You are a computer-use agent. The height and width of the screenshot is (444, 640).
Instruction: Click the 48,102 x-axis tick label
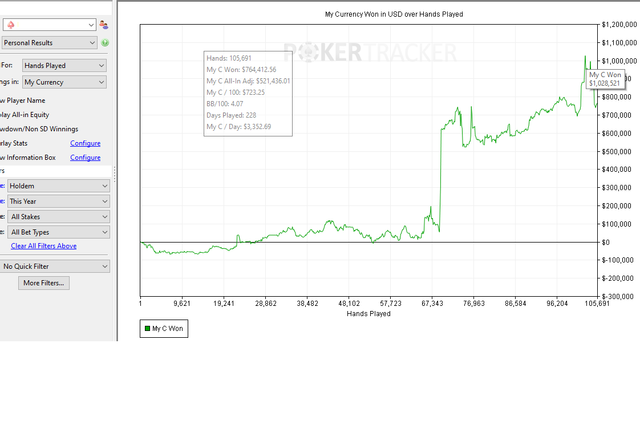[x=349, y=304]
